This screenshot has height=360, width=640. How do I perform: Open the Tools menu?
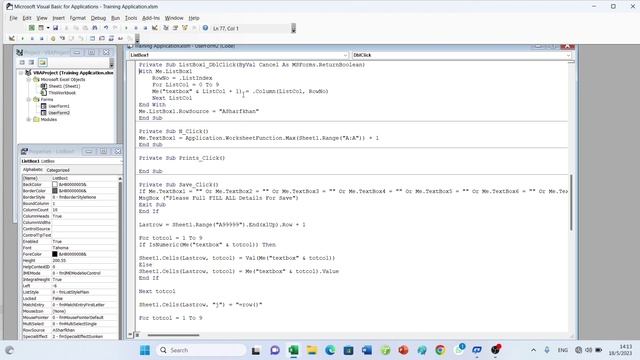[x=131, y=18]
